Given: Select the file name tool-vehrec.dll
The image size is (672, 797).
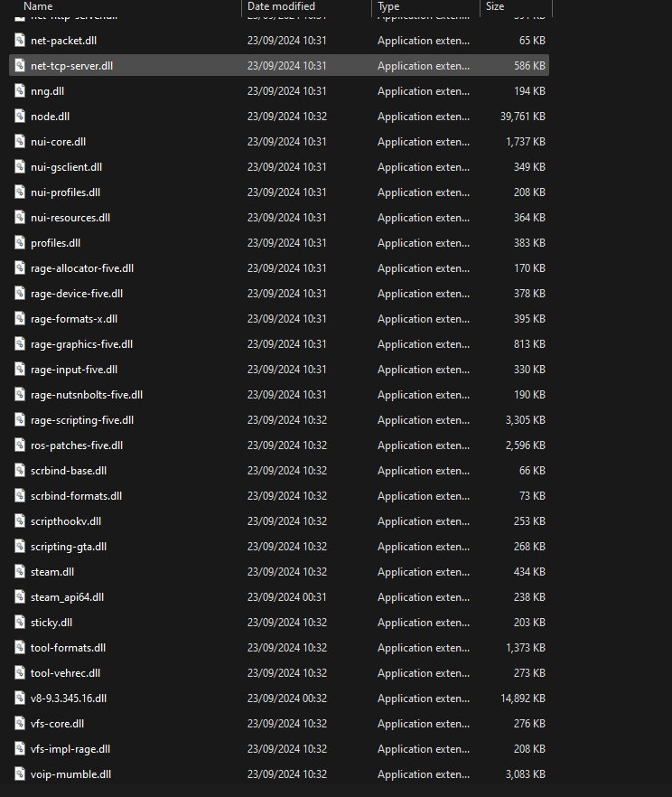Looking at the screenshot, I should [66, 673].
